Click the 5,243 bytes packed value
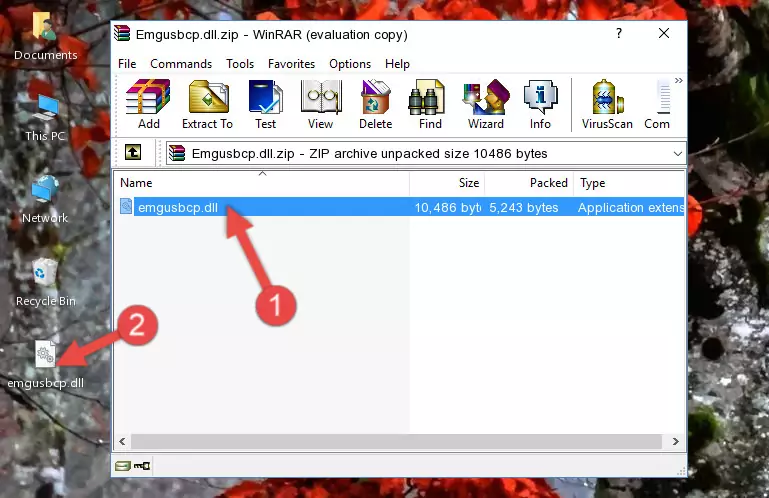The image size is (769, 498). 523,208
